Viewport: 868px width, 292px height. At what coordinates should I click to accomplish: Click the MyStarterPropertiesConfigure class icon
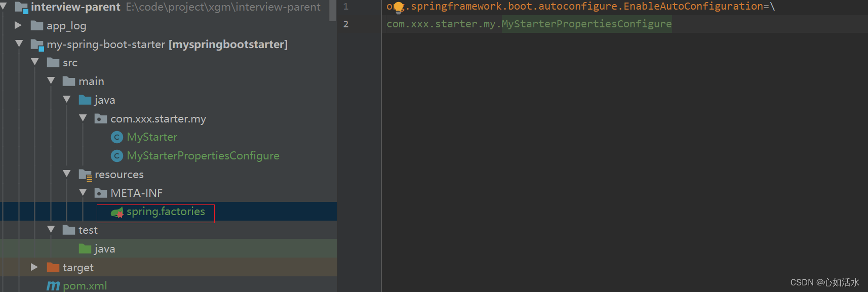(x=117, y=156)
